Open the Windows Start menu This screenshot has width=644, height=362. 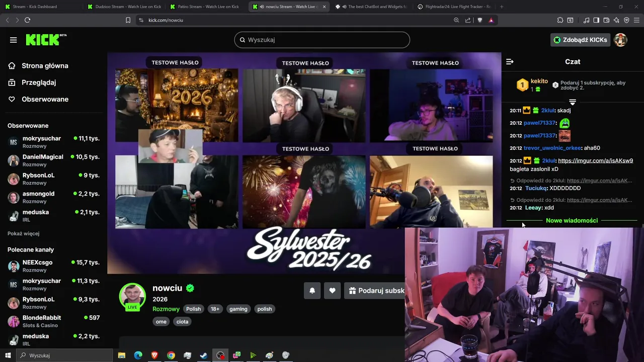pos(8,355)
